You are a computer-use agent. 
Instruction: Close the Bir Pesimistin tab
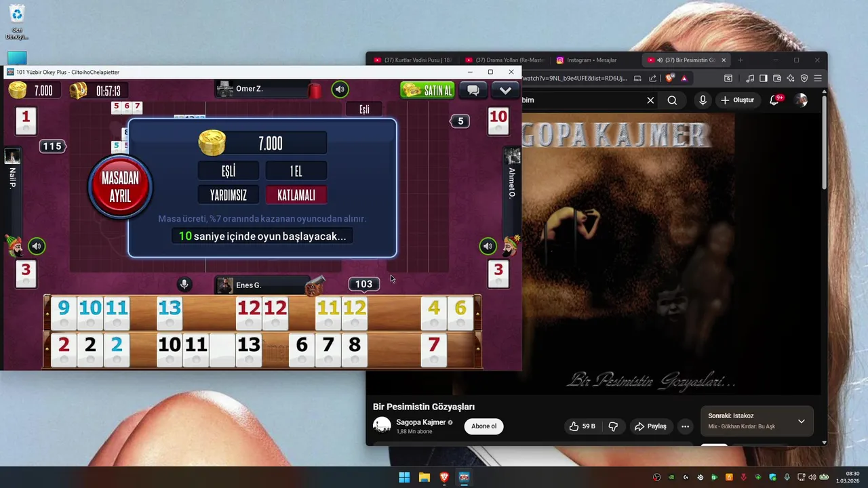tap(724, 60)
